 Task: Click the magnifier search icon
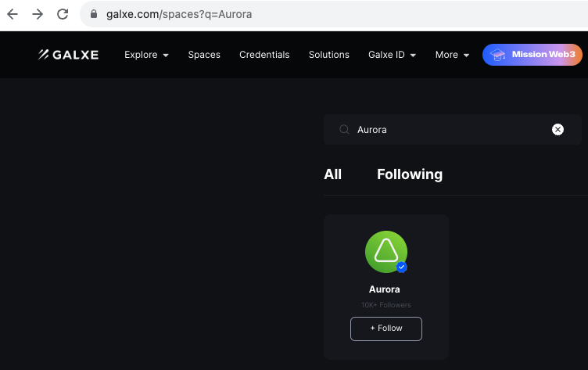click(x=344, y=130)
